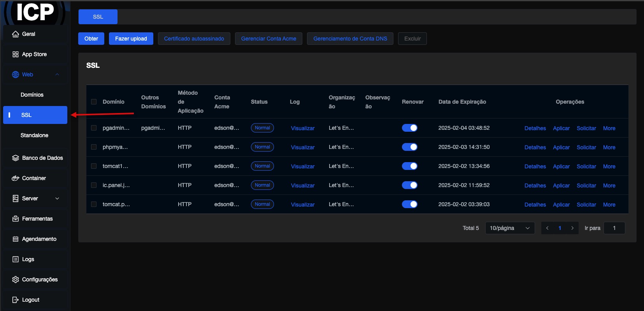Viewport: 644px width, 311px height.
Task: Click the Logout exit icon
Action: click(16, 300)
